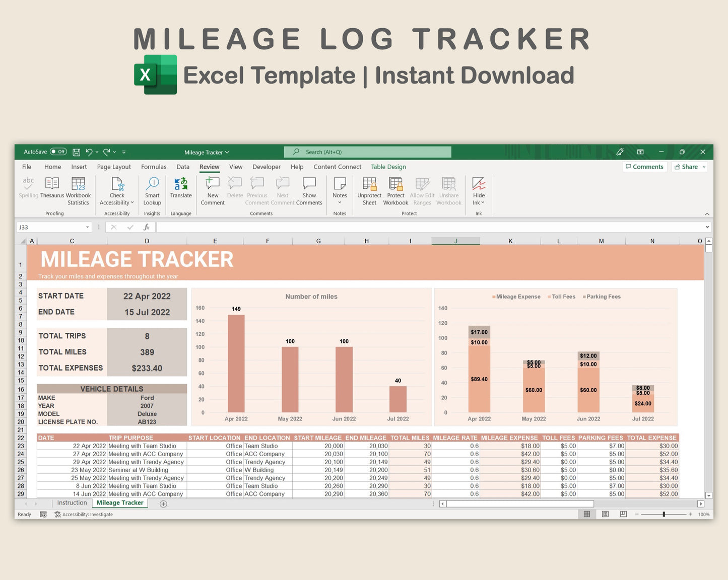Switch to the Instruction sheet tab

coord(72,503)
